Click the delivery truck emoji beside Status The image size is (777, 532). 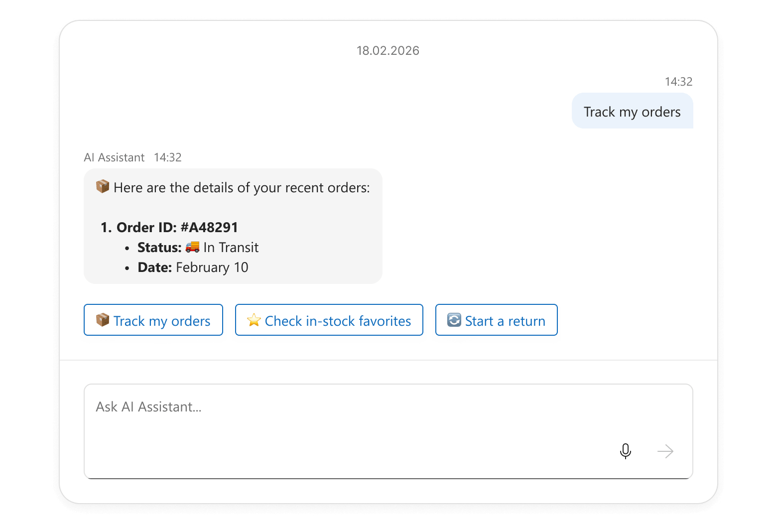pos(193,247)
